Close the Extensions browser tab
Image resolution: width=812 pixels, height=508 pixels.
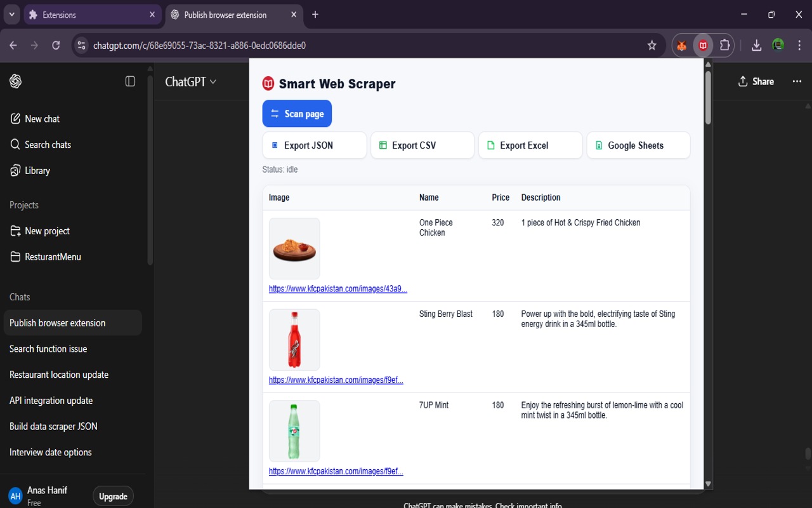click(152, 15)
